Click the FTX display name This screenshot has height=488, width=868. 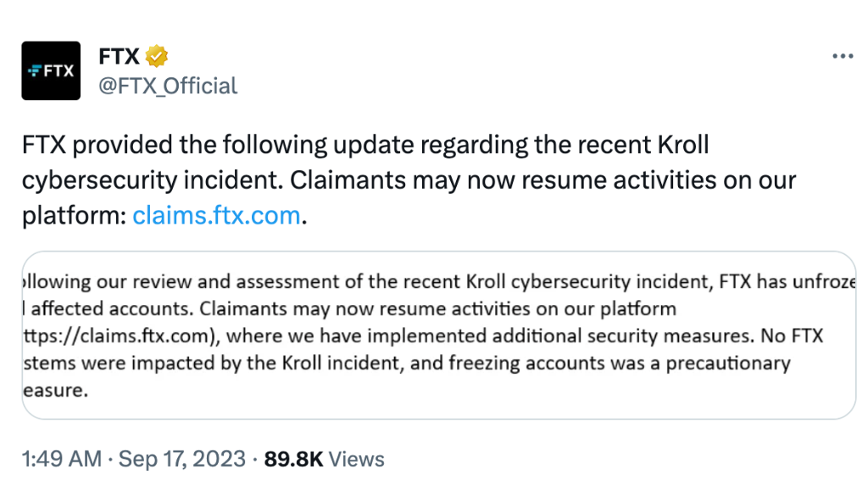point(119,57)
